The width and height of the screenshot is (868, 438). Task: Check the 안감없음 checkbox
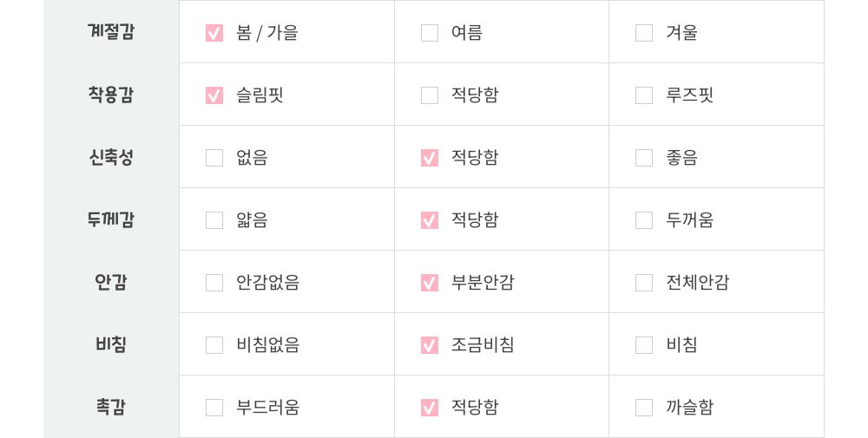coord(214,283)
